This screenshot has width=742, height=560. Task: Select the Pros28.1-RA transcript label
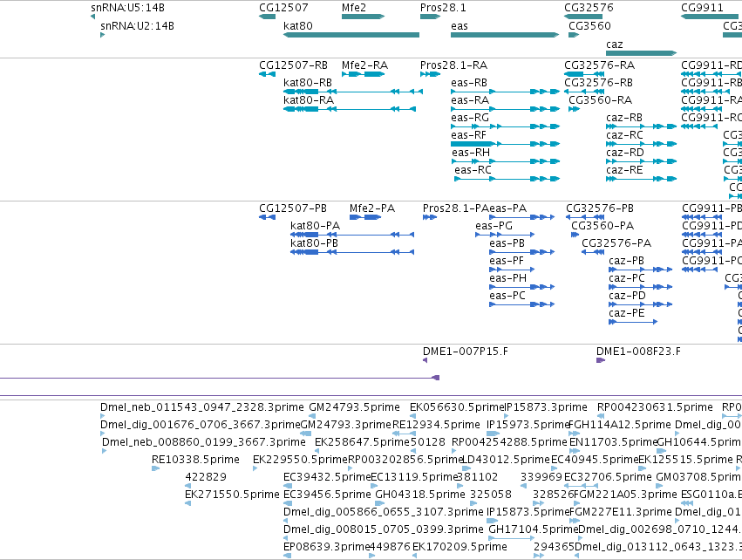[453, 65]
